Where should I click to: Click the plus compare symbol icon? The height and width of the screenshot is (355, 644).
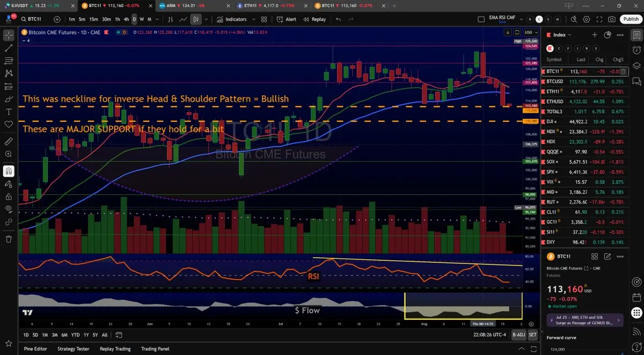tap(57, 19)
